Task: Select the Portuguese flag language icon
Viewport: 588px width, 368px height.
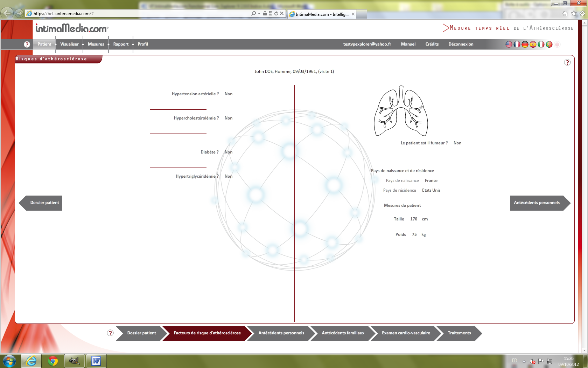Action: (549, 45)
